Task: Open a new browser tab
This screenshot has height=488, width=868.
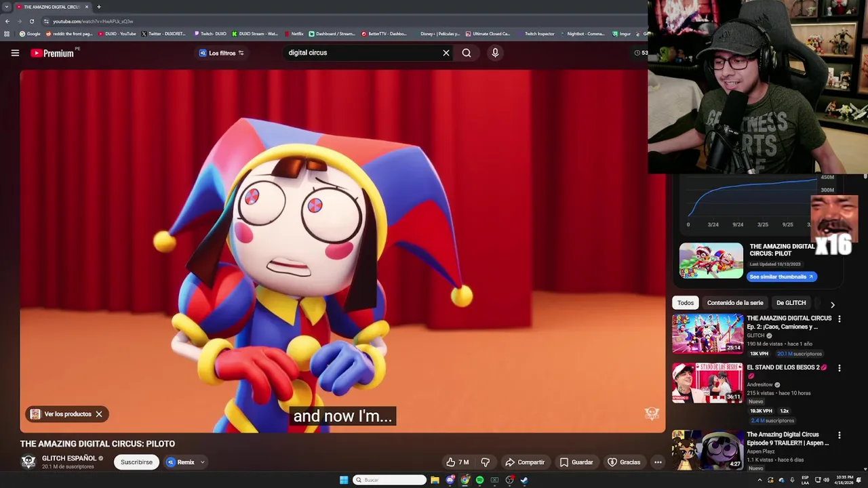Action: point(99,7)
